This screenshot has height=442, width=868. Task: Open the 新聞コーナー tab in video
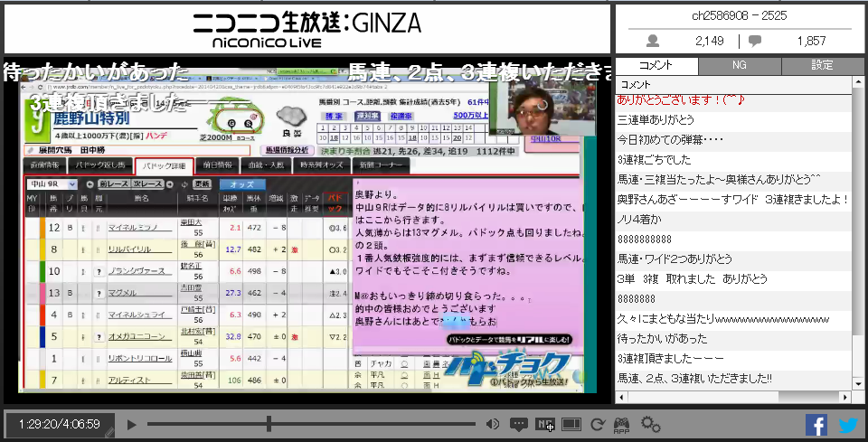(381, 165)
